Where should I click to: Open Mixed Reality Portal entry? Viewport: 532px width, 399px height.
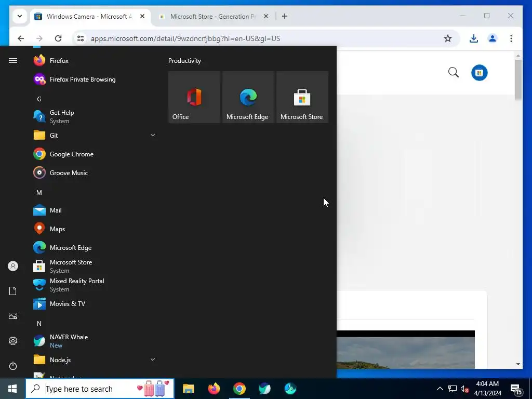tap(95, 285)
